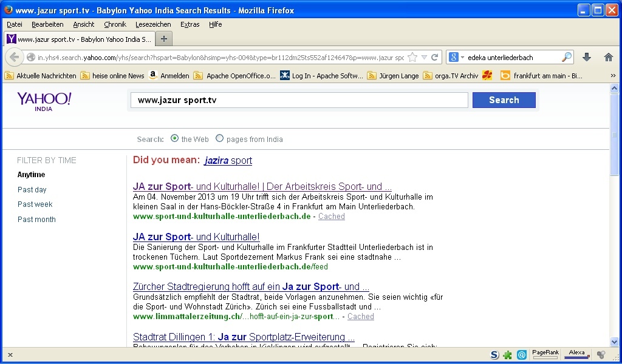The width and height of the screenshot is (622, 364).
Task: Click the address bar URL
Action: coord(220,58)
